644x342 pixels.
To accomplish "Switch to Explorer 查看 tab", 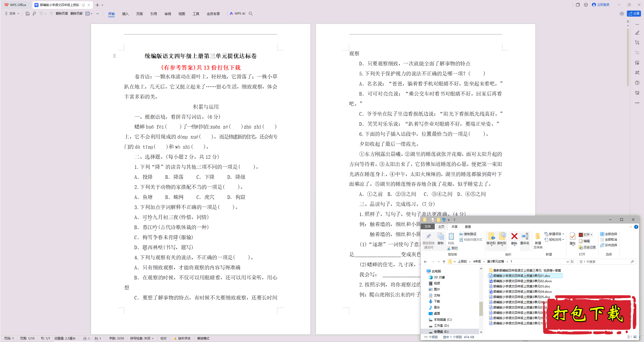I will click(468, 227).
